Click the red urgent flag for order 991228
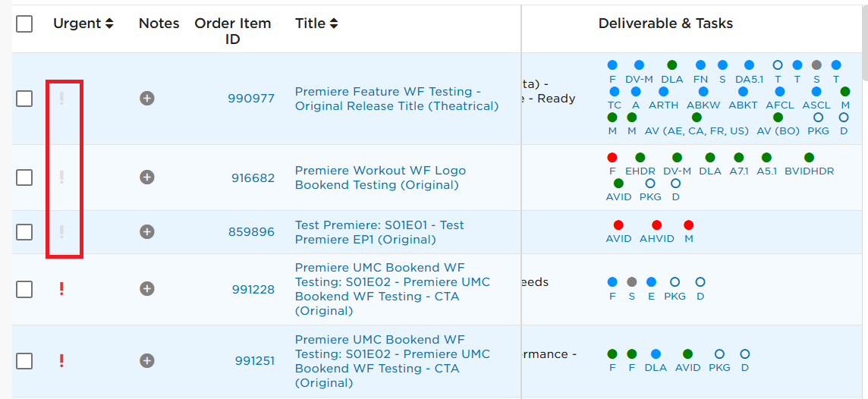 coord(62,289)
